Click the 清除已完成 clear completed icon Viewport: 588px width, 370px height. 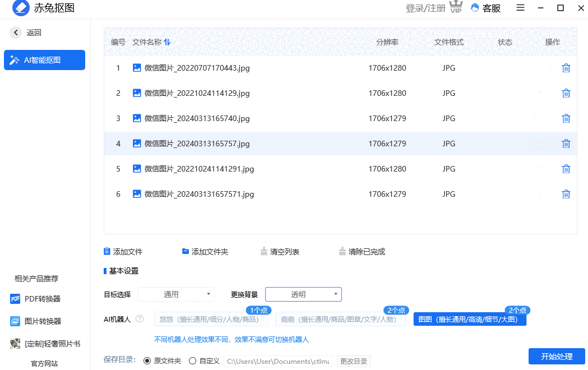point(342,251)
